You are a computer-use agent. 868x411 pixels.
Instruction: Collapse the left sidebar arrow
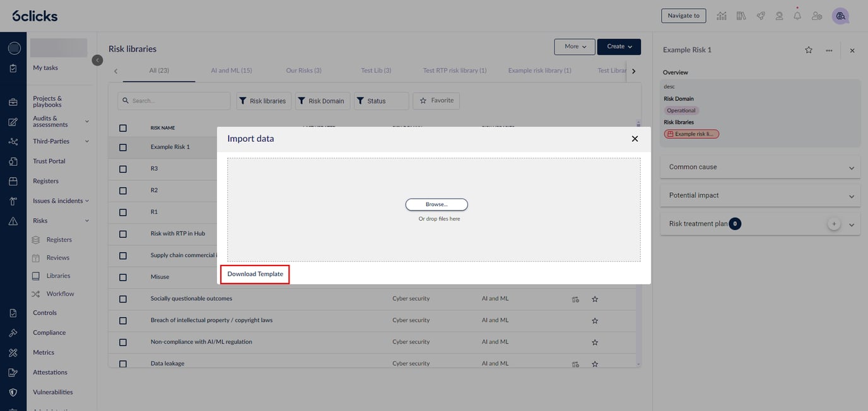97,60
